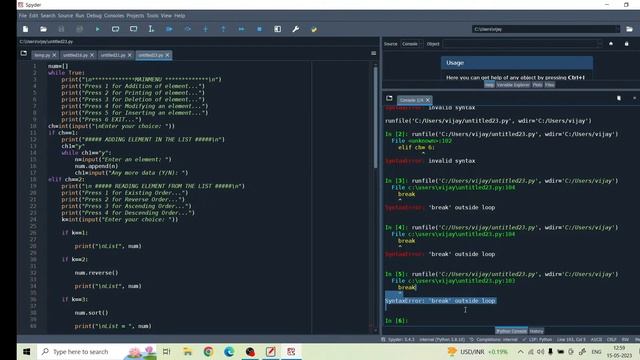Stop debugging with the square icon
Screen dimensions: 640x360
pos(259,29)
